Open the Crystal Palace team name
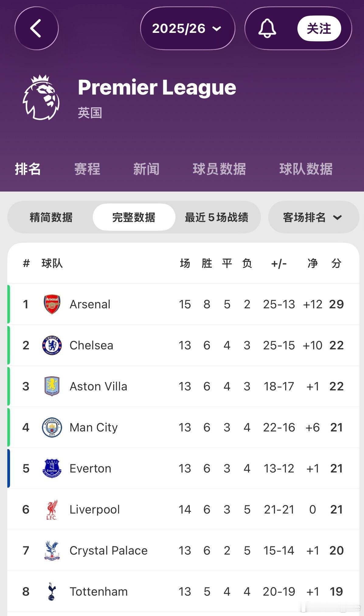Viewport: 364px width, 616px height. 109,551
